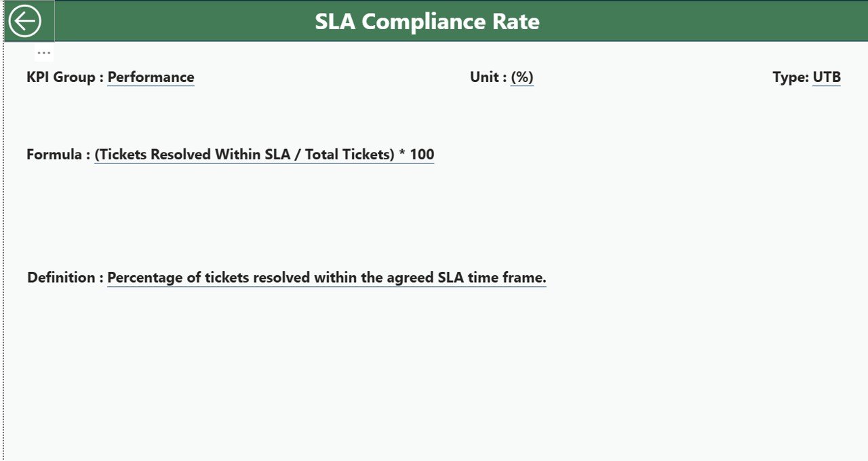The height and width of the screenshot is (461, 868).
Task: Click the underlined UTB type value
Action: coord(827,77)
